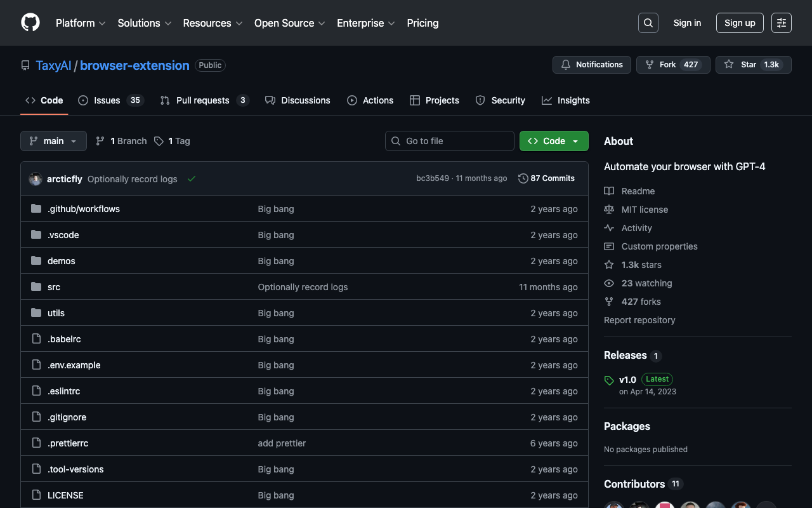
Task: Click the green commit status checkmark
Action: (191, 179)
